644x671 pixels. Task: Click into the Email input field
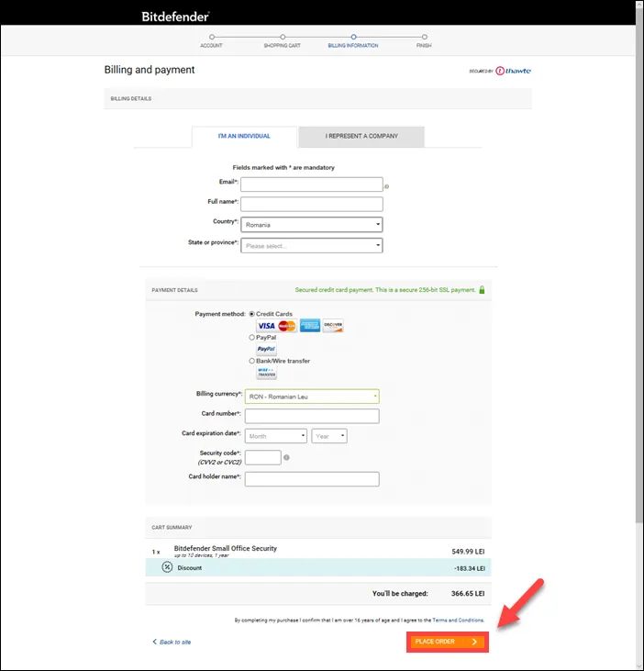(x=312, y=185)
